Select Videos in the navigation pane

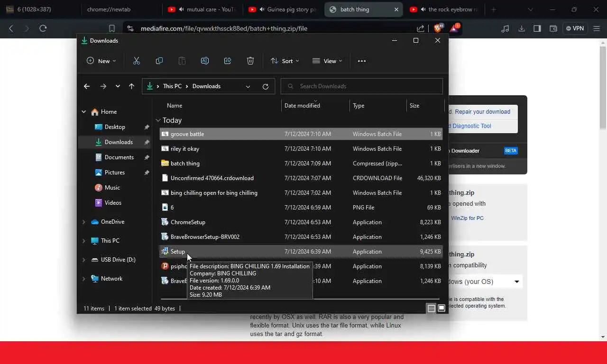113,203
